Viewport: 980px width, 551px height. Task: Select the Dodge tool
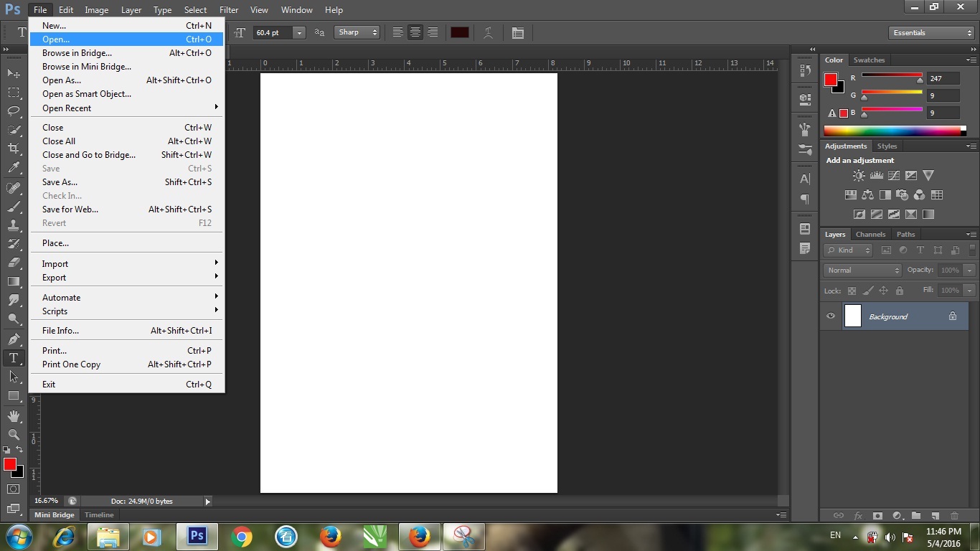tap(14, 319)
